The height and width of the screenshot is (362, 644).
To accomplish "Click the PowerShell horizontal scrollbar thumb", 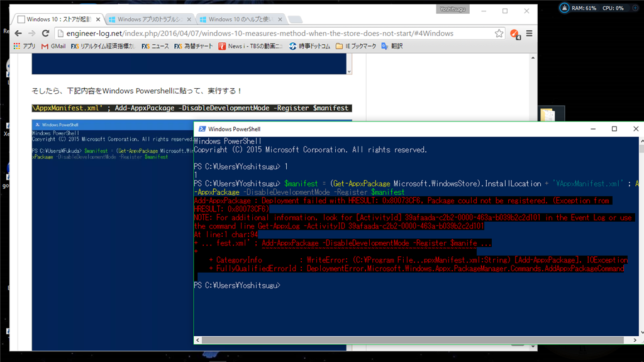I will (413, 340).
